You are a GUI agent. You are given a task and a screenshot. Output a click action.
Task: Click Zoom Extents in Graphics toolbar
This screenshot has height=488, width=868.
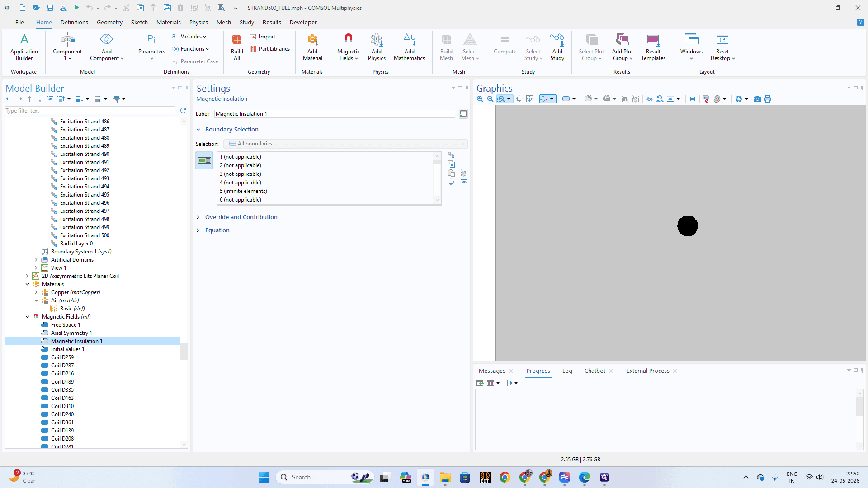pos(530,99)
